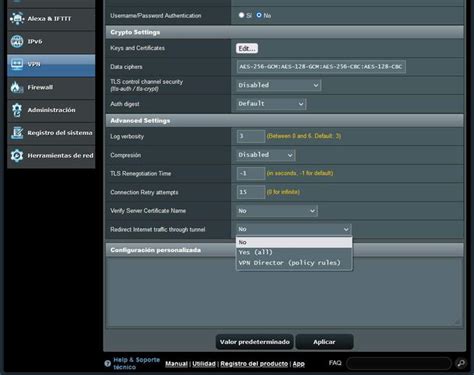The width and height of the screenshot is (474, 375).
Task: Go to Firewall menu label
Action: 40,87
